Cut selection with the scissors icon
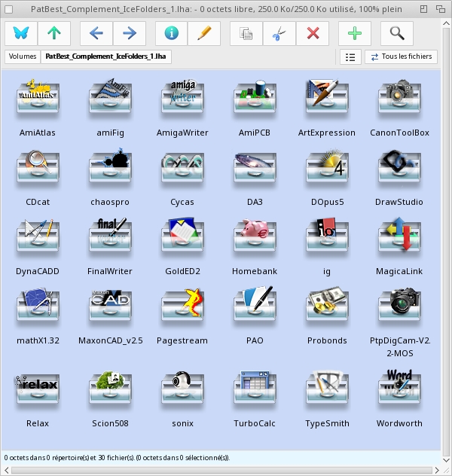 point(279,34)
